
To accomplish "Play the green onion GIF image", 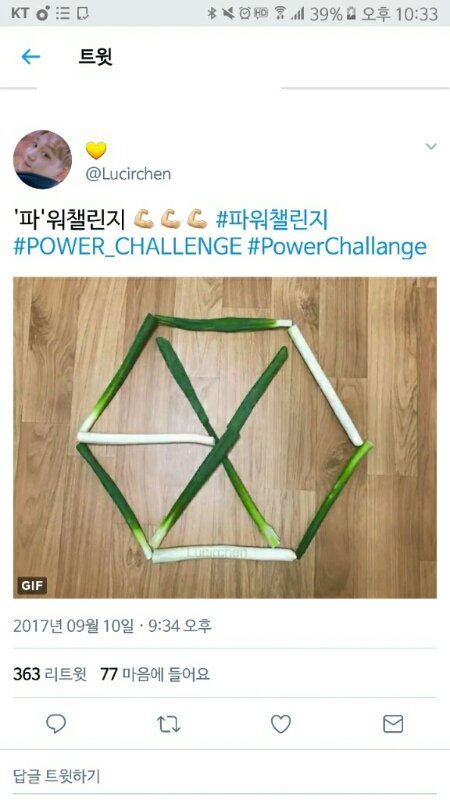I will 225,437.
